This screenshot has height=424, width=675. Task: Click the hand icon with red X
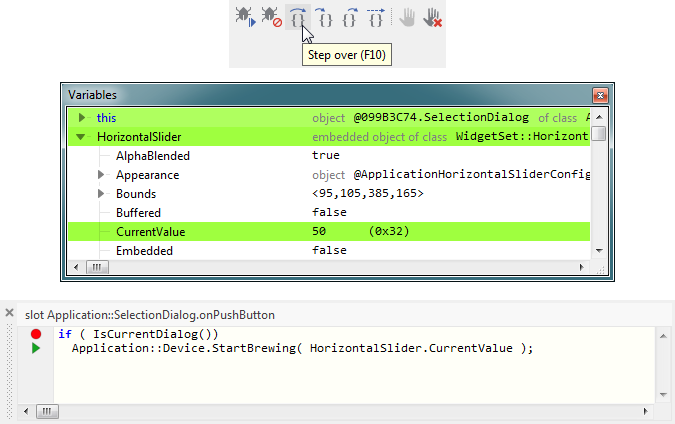(433, 16)
